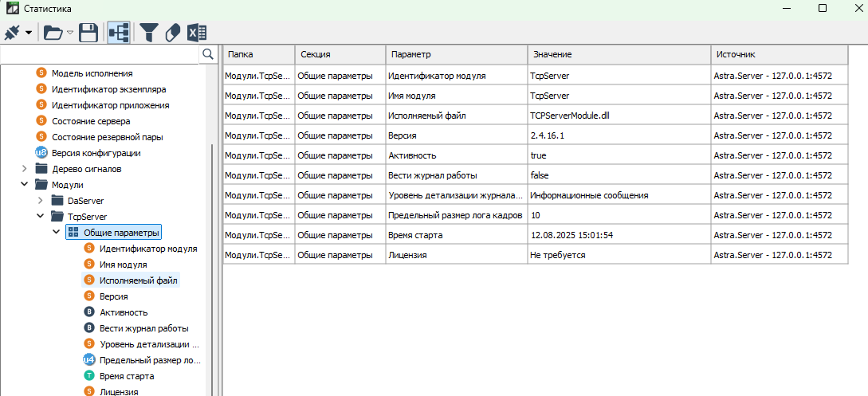The image size is (868, 396).
Task: Export to Excel using toolbar icon
Action: [x=197, y=33]
